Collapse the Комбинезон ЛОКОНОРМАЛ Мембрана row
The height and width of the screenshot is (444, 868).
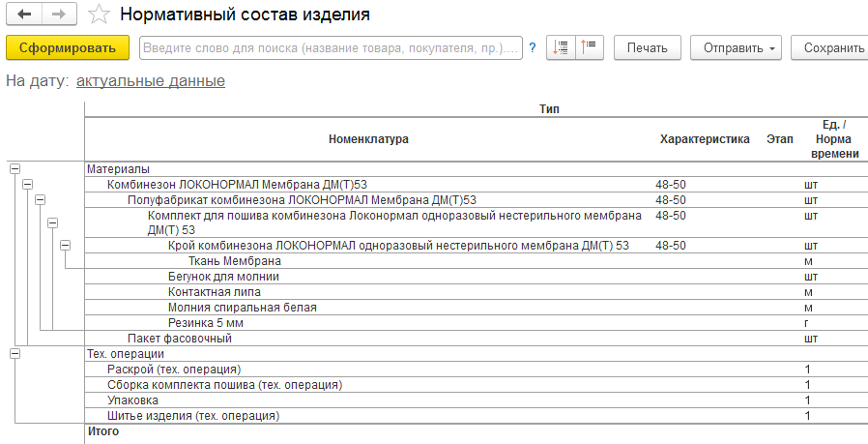click(27, 184)
